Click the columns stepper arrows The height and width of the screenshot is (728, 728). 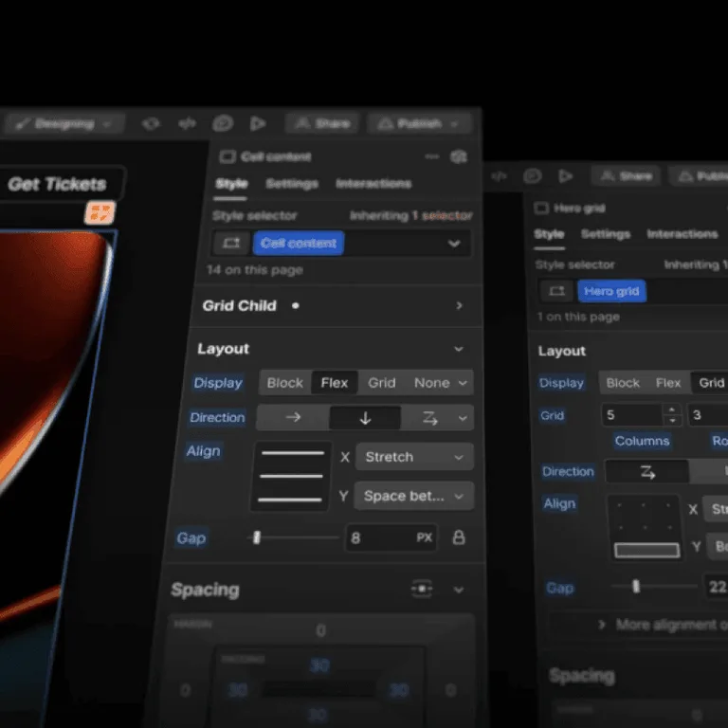coord(672,414)
